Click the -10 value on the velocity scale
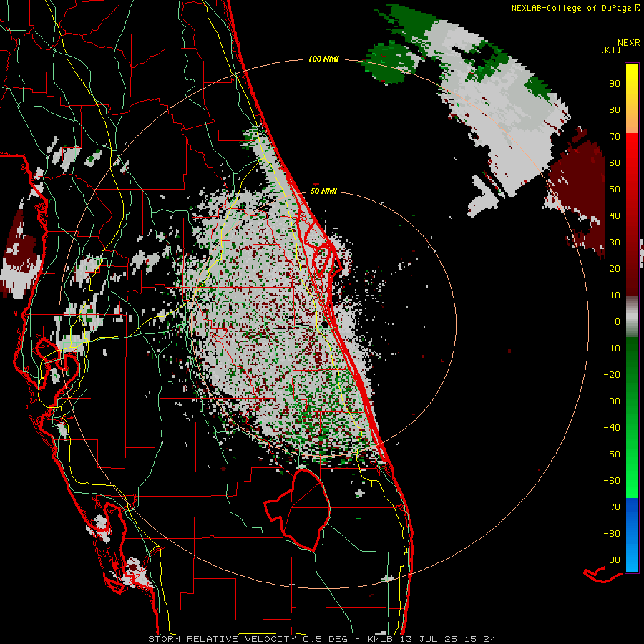The width and height of the screenshot is (644, 644). pyautogui.click(x=612, y=348)
